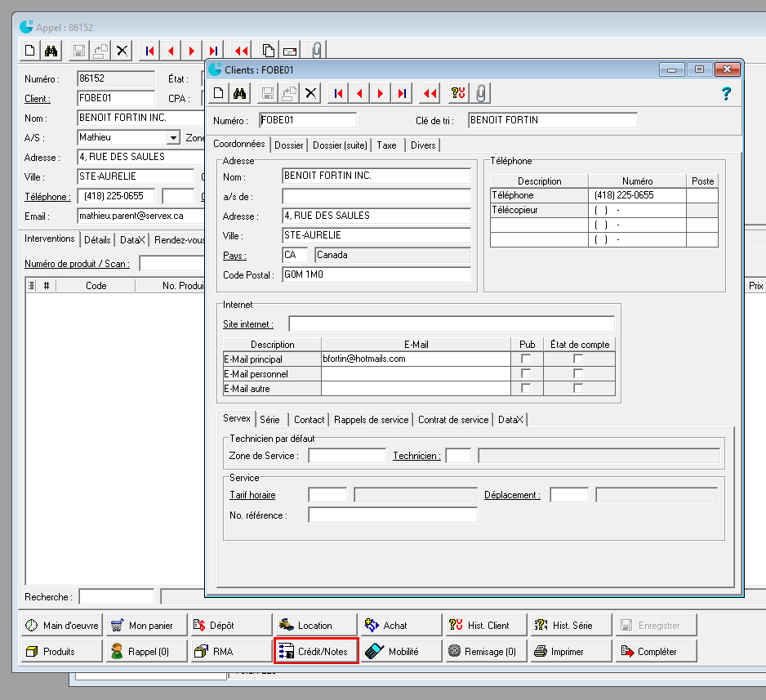Click paperclip icon in Appel toolbar
The height and width of the screenshot is (700, 766).
coord(317,51)
